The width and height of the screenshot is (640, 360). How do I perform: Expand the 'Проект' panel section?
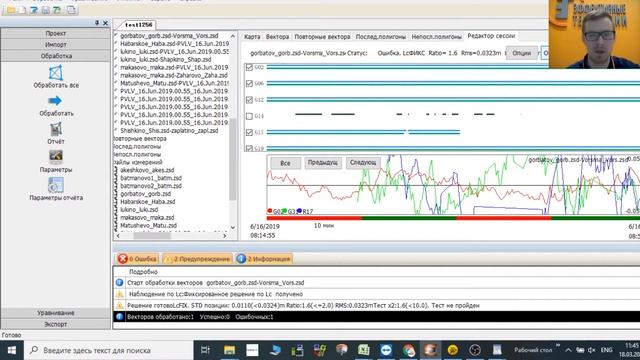56,33
